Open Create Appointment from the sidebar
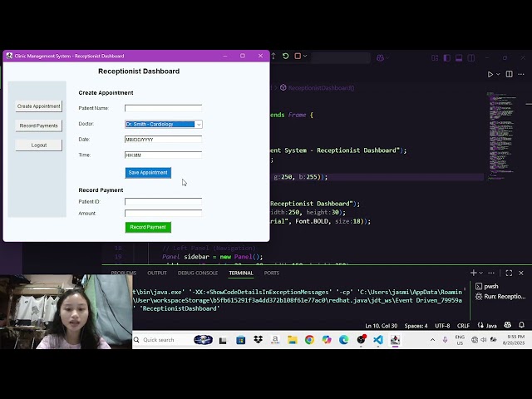This screenshot has width=532, height=399. 39,106
